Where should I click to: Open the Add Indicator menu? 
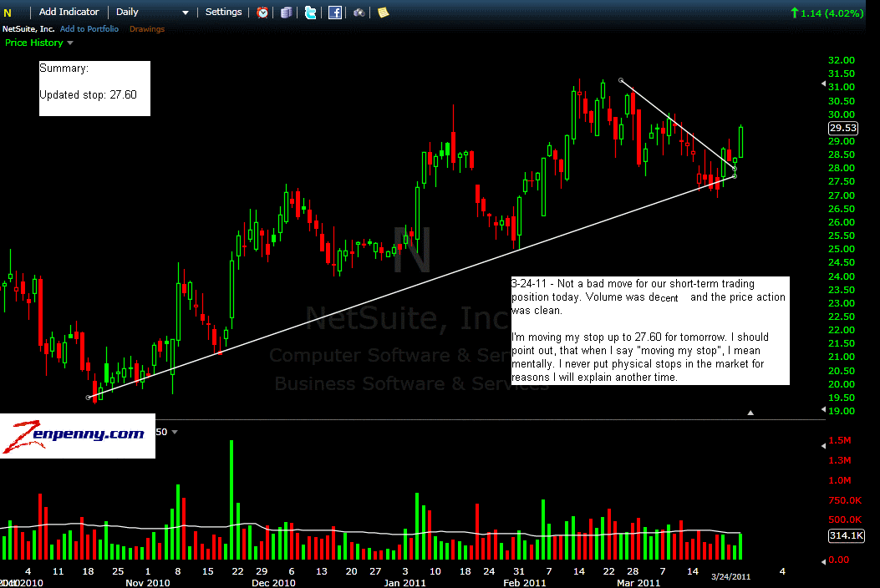coord(69,12)
